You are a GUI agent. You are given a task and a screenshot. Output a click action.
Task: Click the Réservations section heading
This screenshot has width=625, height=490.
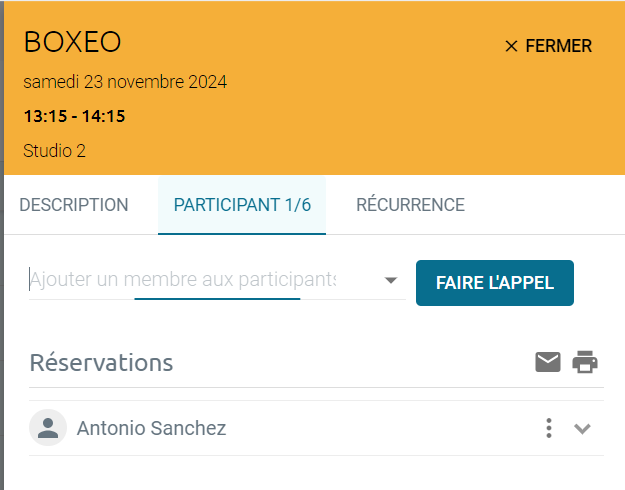[x=101, y=363]
